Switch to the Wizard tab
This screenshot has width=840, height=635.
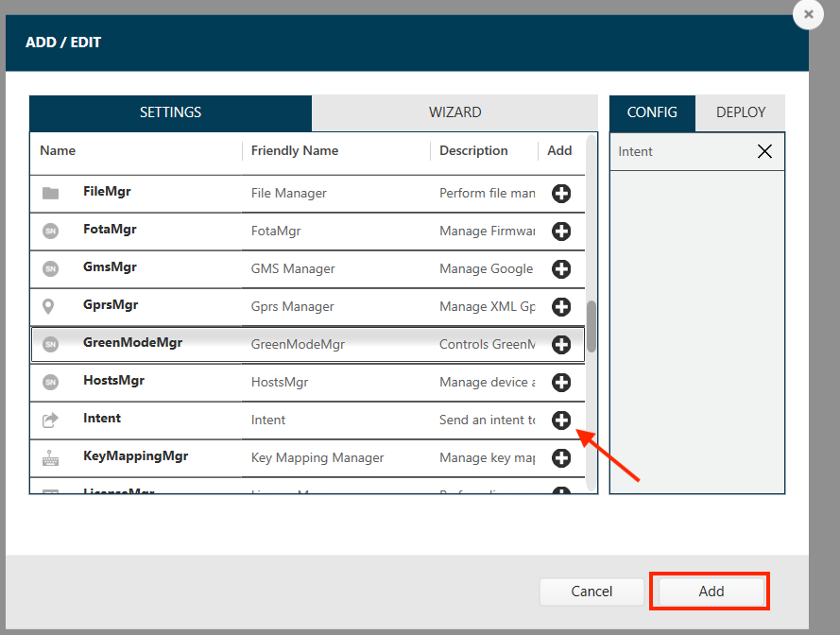[x=454, y=112]
